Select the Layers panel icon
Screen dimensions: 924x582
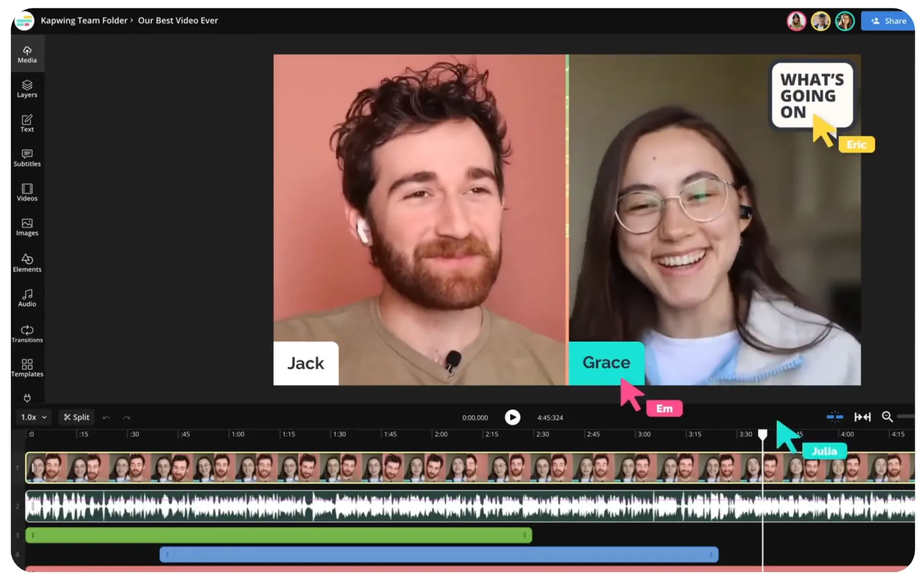(x=27, y=88)
